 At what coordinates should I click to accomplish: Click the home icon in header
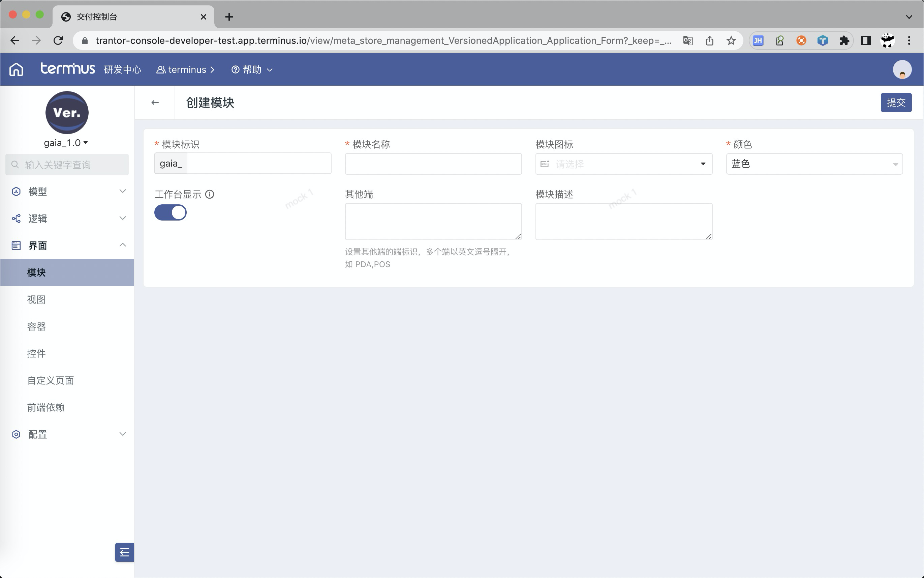[x=16, y=69]
